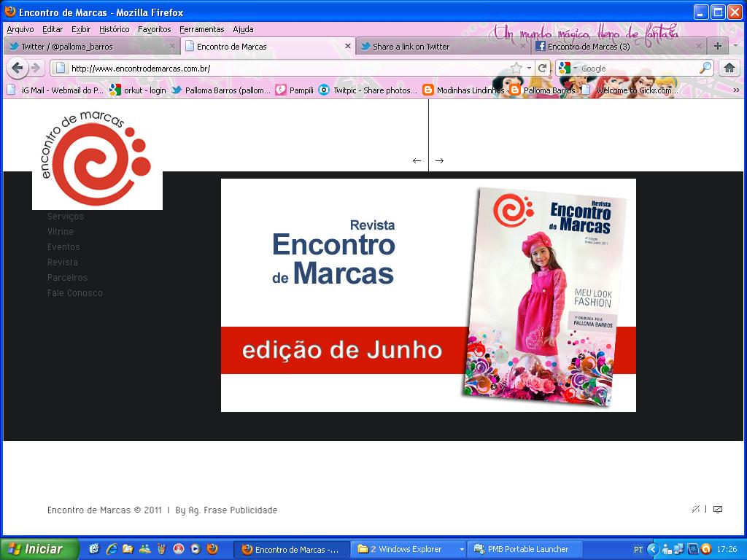The image size is (747, 560).
Task: Click the Forward navigation arrow
Action: pos(36,68)
